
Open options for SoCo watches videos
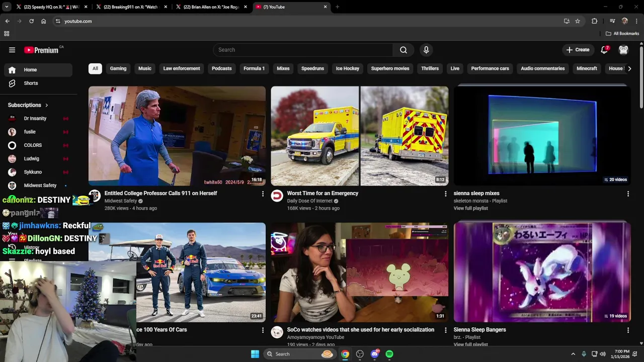pyautogui.click(x=445, y=330)
